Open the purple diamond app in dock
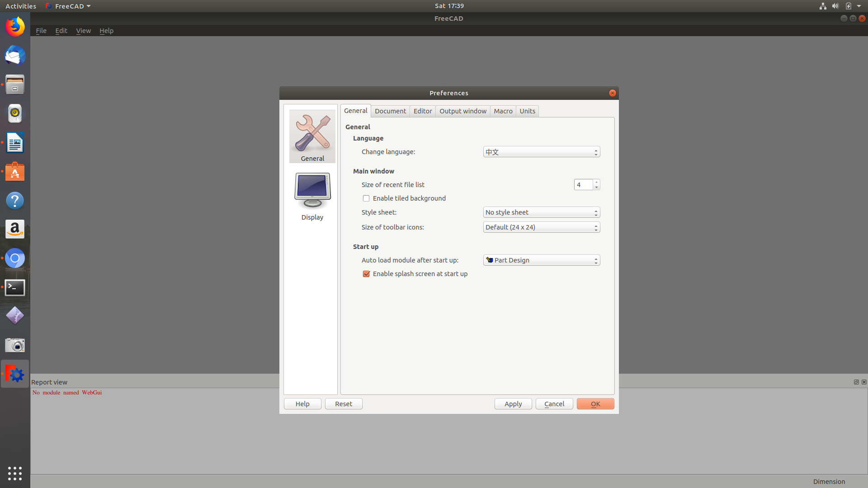Image resolution: width=868 pixels, height=488 pixels. (x=15, y=316)
